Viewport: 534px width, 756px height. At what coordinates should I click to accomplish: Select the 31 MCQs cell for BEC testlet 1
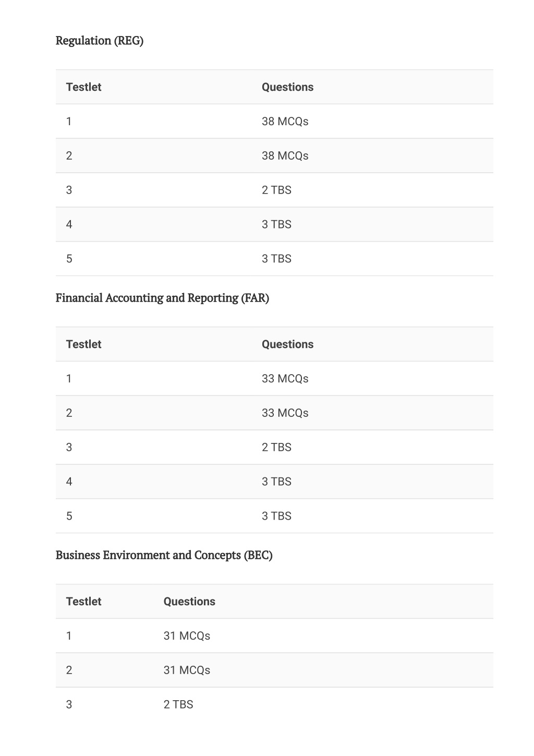(x=187, y=636)
